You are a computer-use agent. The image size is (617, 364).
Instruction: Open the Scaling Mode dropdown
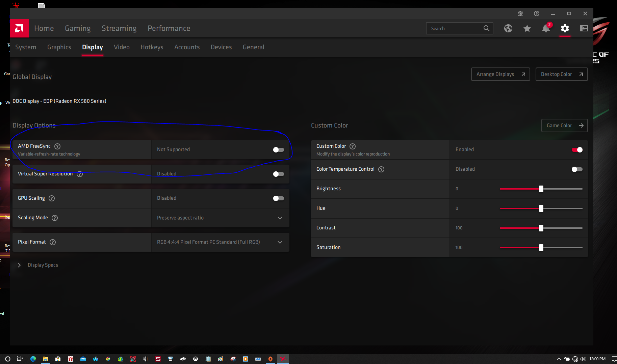[220, 218]
